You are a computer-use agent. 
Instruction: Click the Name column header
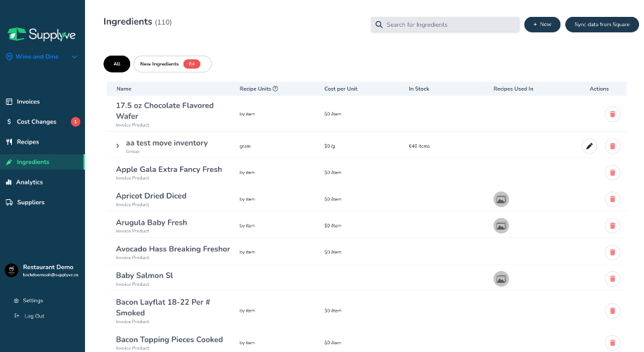coord(124,89)
